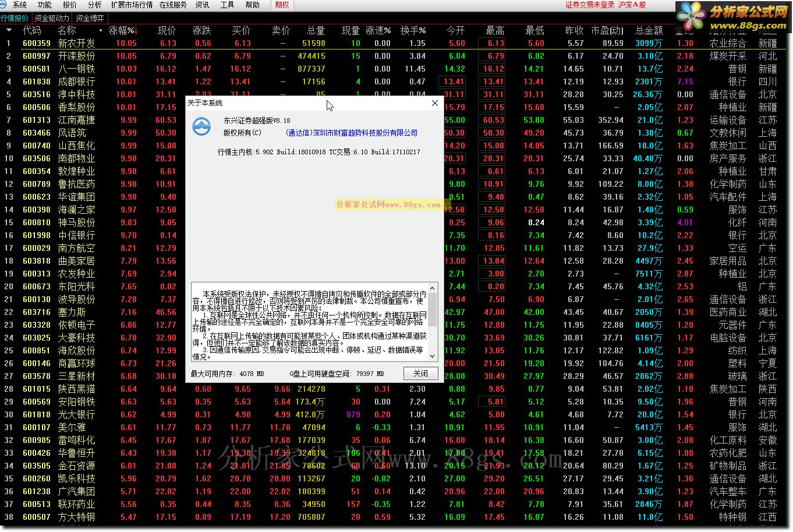Switch to the 行情报价 tab
Screen dimensions: 793x532
15,18
